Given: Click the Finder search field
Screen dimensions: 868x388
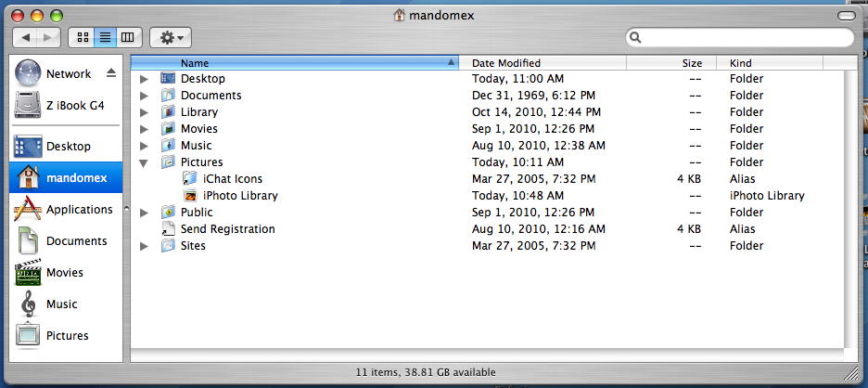Looking at the screenshot, I should point(740,38).
